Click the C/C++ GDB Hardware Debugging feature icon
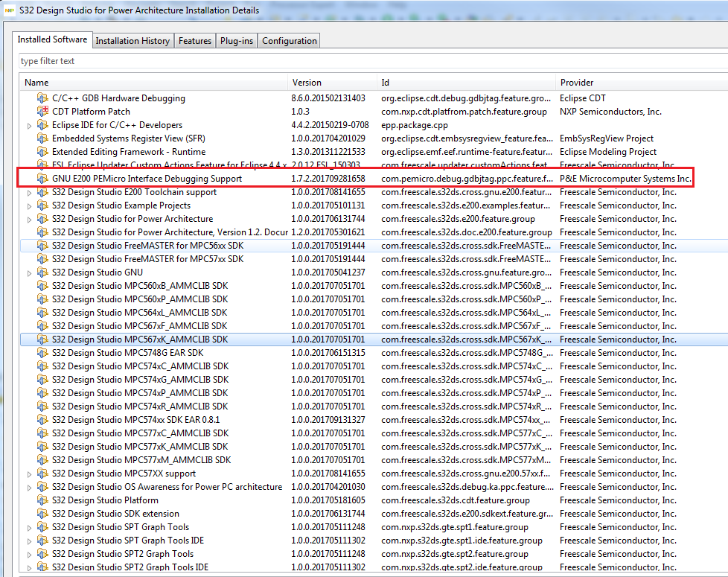The image size is (728, 577). (42, 98)
